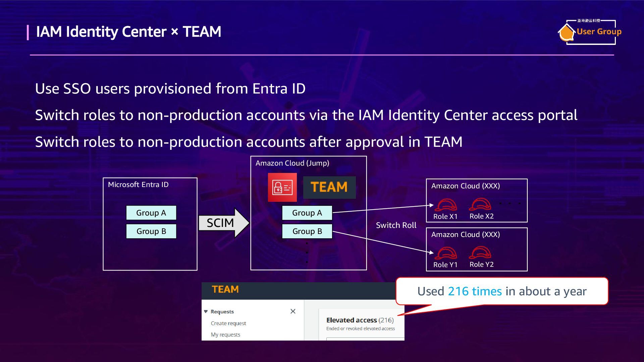
Task: Click the 'Used 216 times' callout bubble
Action: 501,291
